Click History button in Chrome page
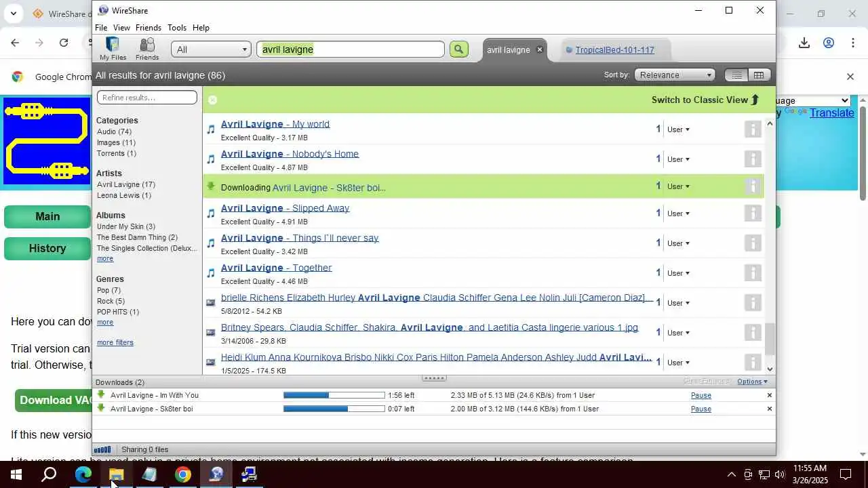 (x=47, y=249)
